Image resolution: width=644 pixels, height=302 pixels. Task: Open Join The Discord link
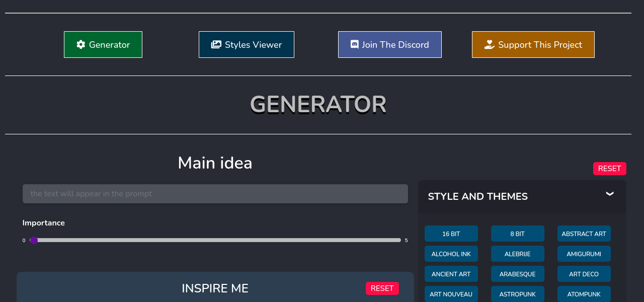(x=390, y=45)
